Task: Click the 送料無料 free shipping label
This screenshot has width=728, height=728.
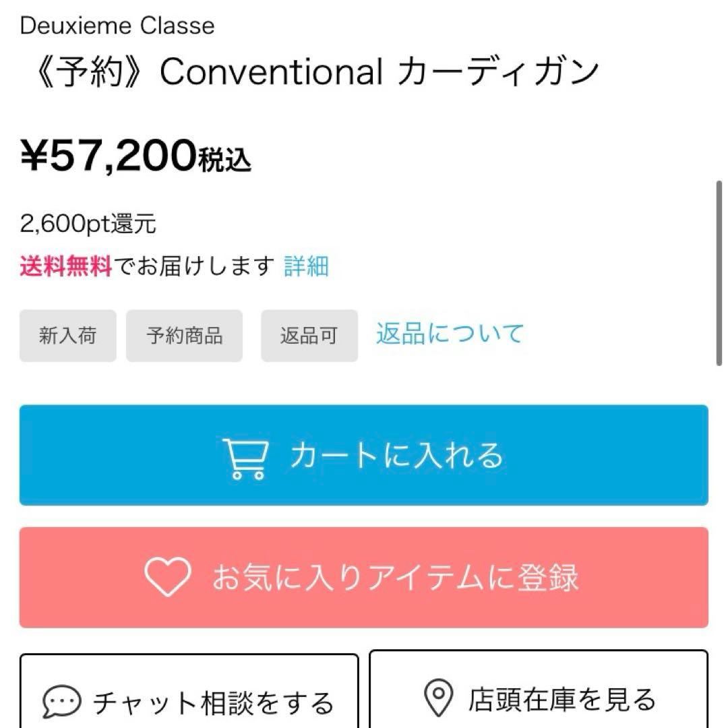Action: pos(65,266)
